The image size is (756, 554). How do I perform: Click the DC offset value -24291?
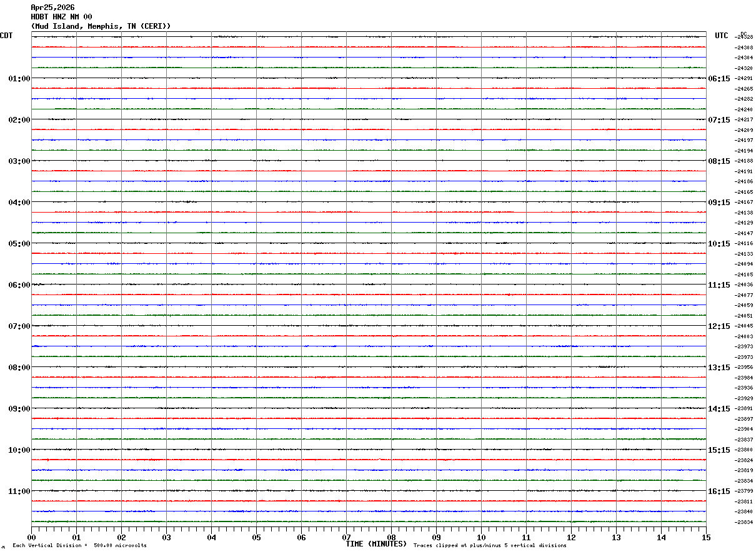744,79
